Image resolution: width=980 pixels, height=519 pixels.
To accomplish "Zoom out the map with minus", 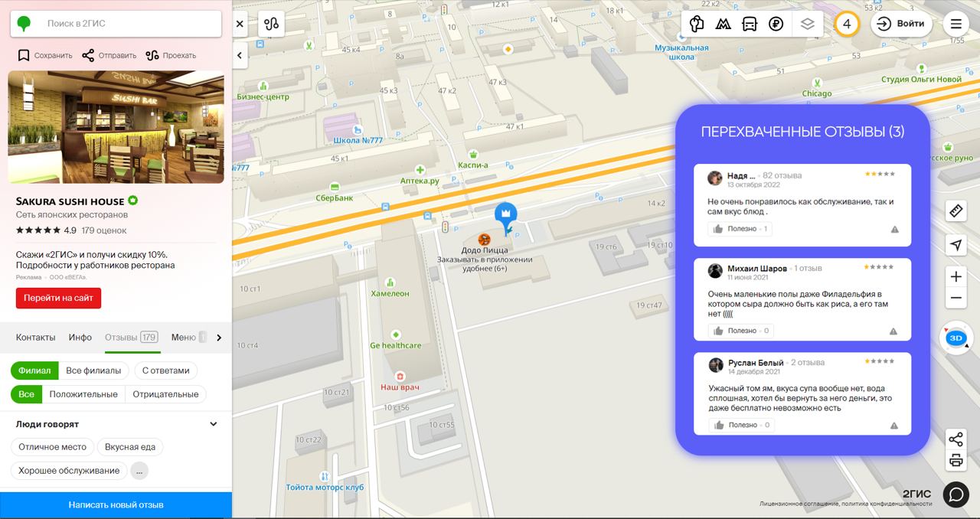I will 955,298.
